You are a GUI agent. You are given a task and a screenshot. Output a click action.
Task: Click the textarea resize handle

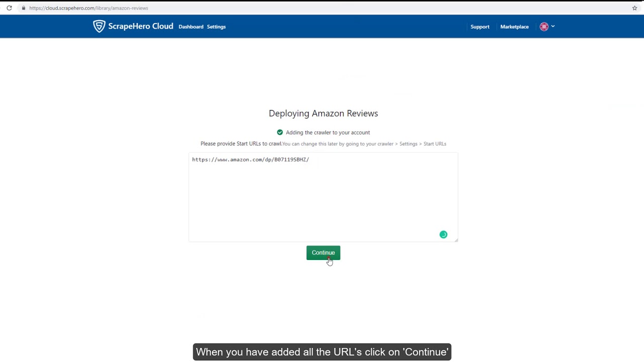coord(456,240)
